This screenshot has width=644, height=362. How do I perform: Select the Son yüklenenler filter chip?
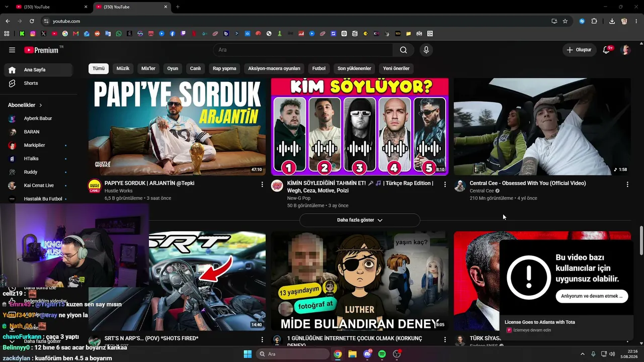pyautogui.click(x=354, y=68)
